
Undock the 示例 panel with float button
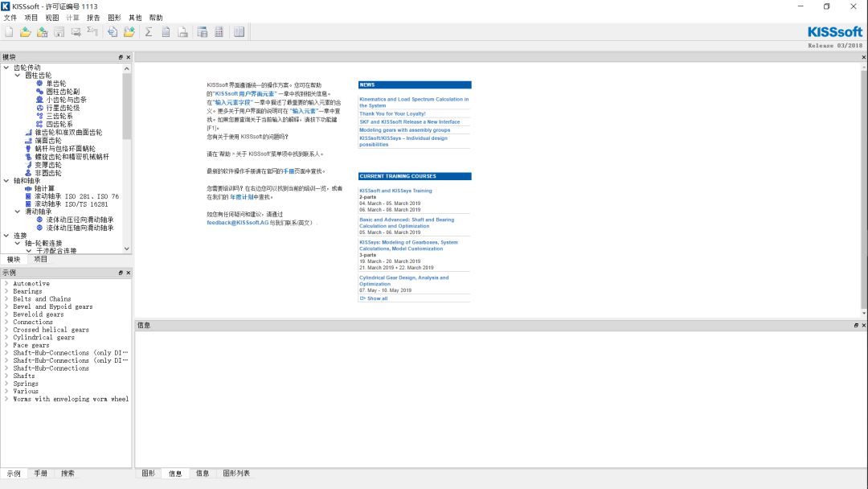(x=120, y=273)
